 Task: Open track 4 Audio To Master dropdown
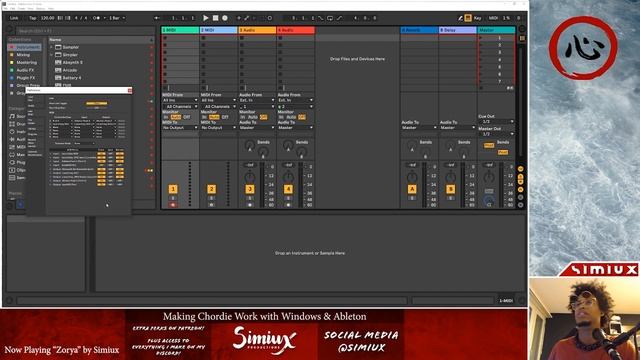tap(295, 128)
